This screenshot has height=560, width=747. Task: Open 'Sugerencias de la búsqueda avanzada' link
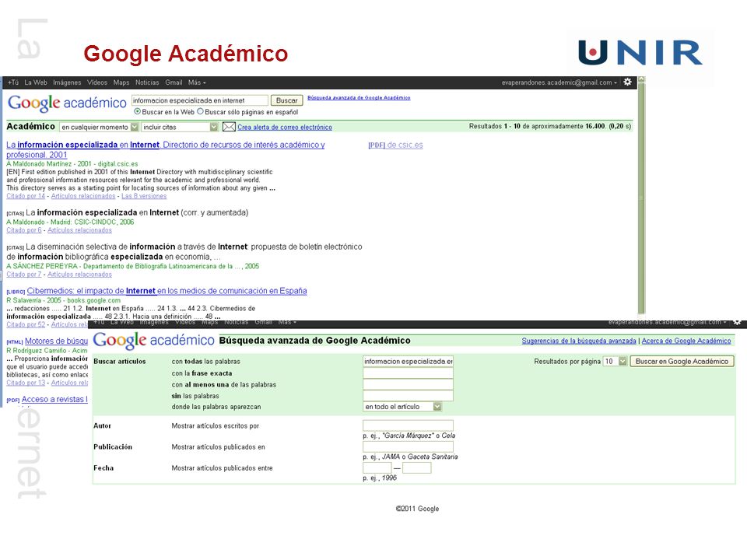(x=579, y=341)
